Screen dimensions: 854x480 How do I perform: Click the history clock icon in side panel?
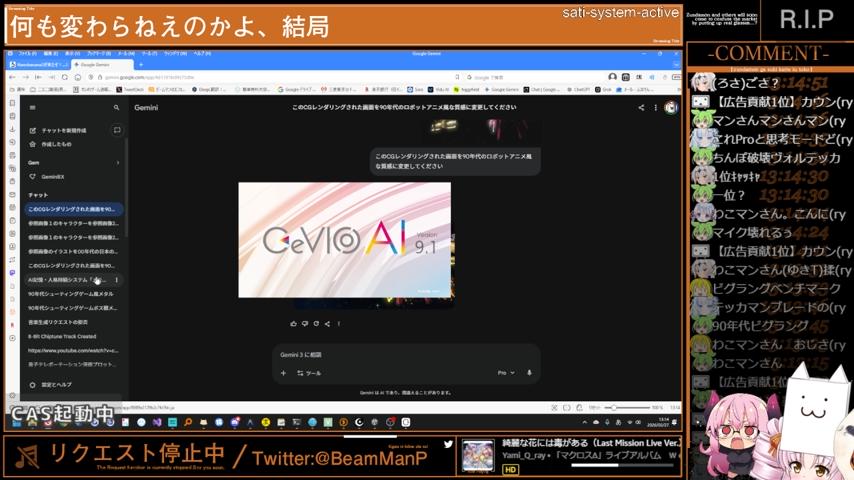13,142
